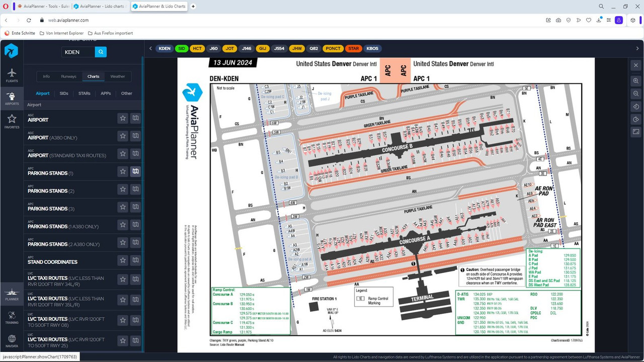Select the HCT waypoint chip
The width and height of the screenshot is (644, 362).
coord(197,49)
